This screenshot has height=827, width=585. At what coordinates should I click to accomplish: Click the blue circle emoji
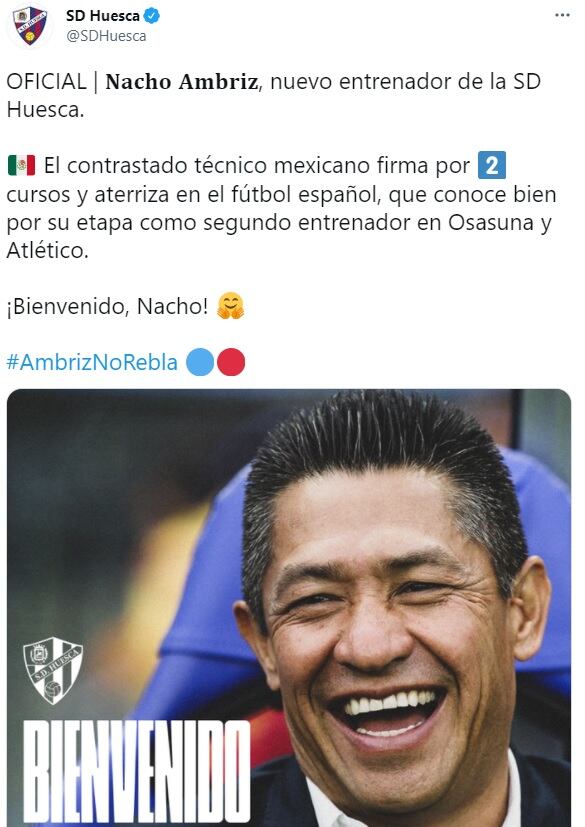200,362
